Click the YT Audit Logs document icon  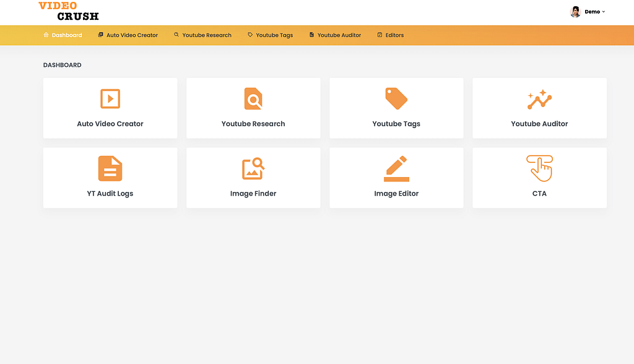point(110,168)
